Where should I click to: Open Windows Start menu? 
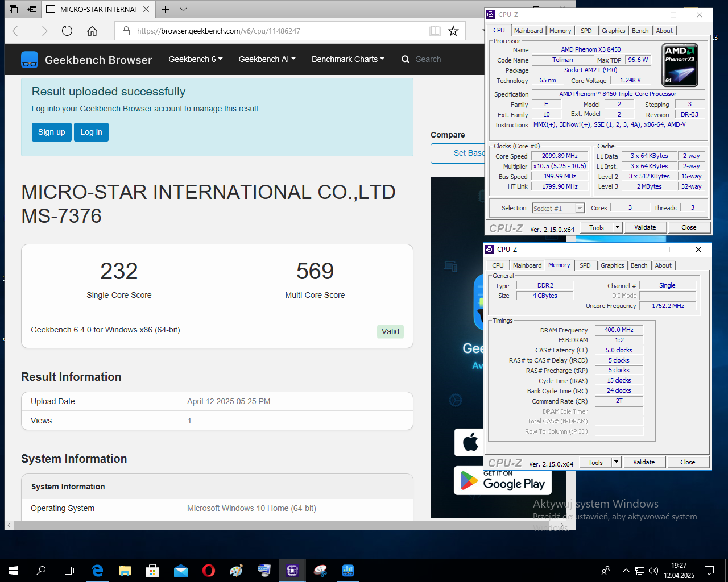(x=14, y=571)
